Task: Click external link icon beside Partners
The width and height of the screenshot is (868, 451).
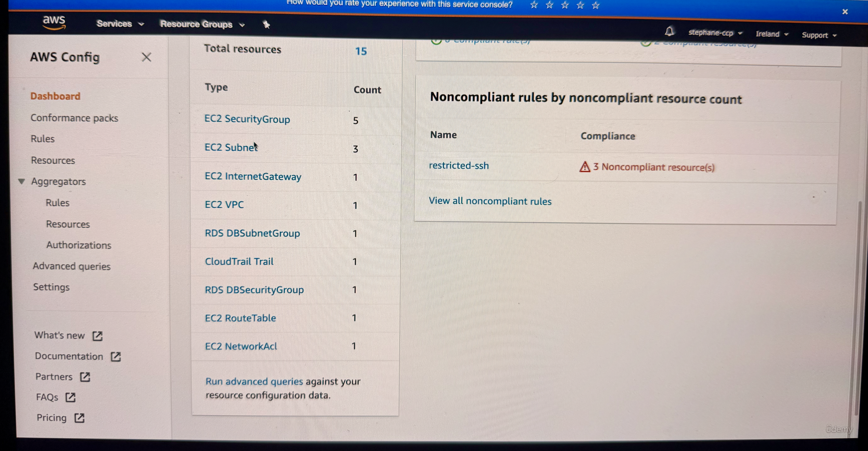Action: pos(85,377)
